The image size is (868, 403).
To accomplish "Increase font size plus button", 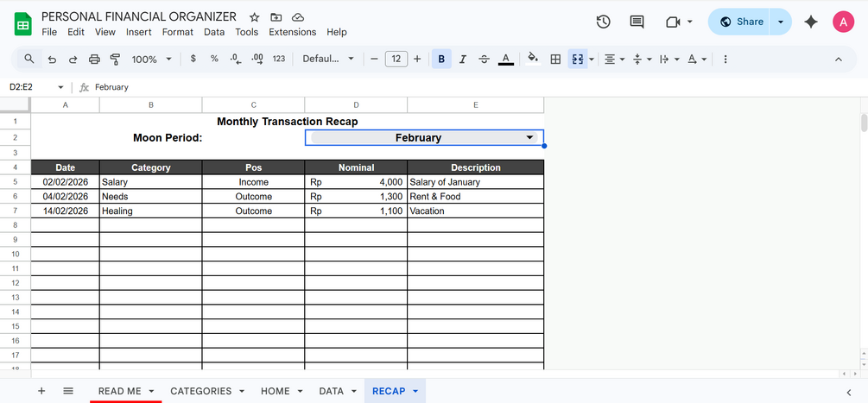I will [x=417, y=59].
